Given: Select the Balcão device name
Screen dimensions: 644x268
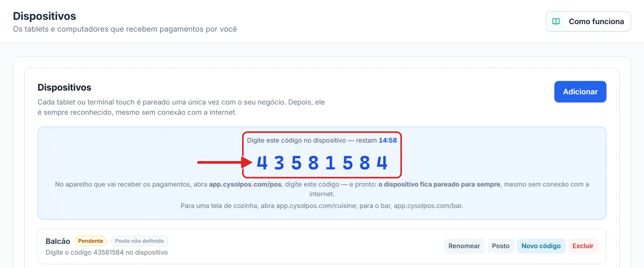Looking at the screenshot, I should click(58, 241).
